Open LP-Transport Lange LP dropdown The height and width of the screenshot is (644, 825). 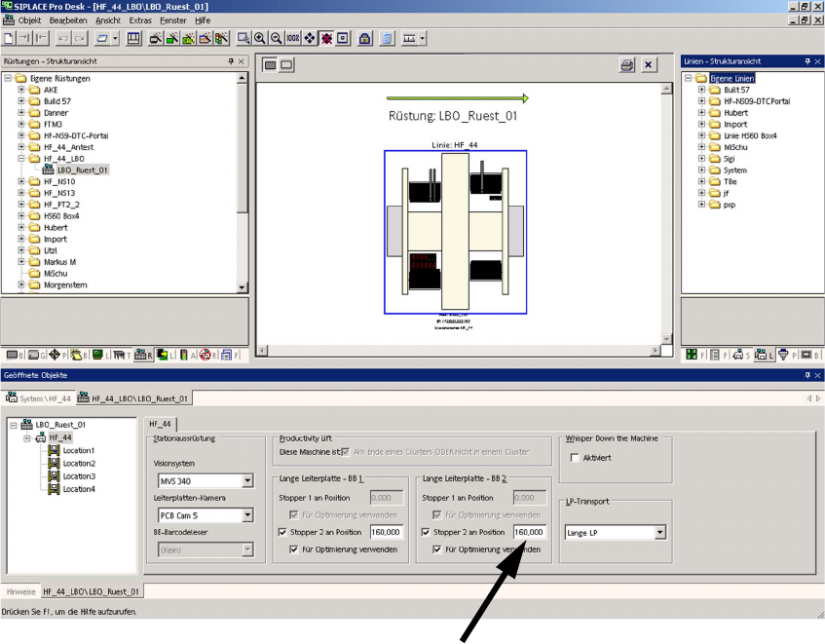[659, 533]
